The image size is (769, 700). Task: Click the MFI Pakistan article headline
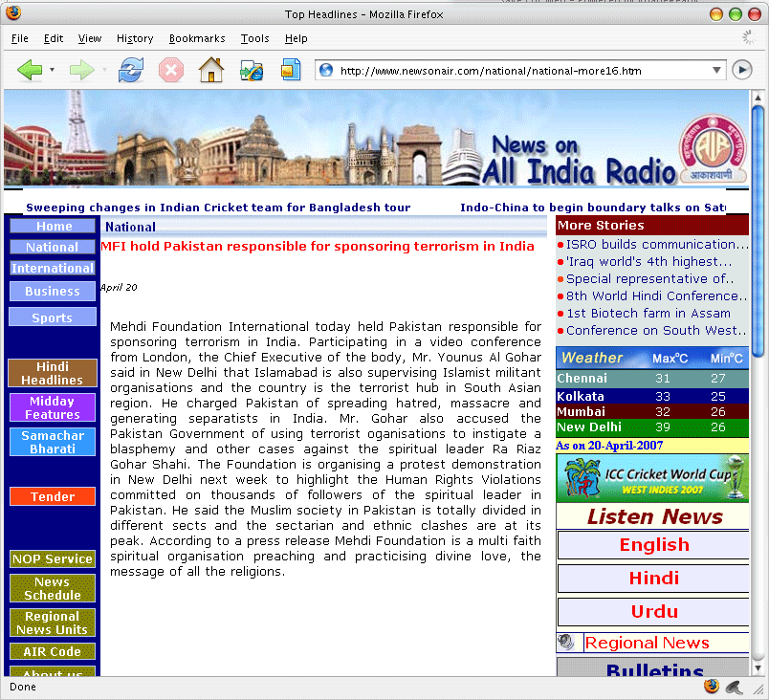(x=318, y=246)
